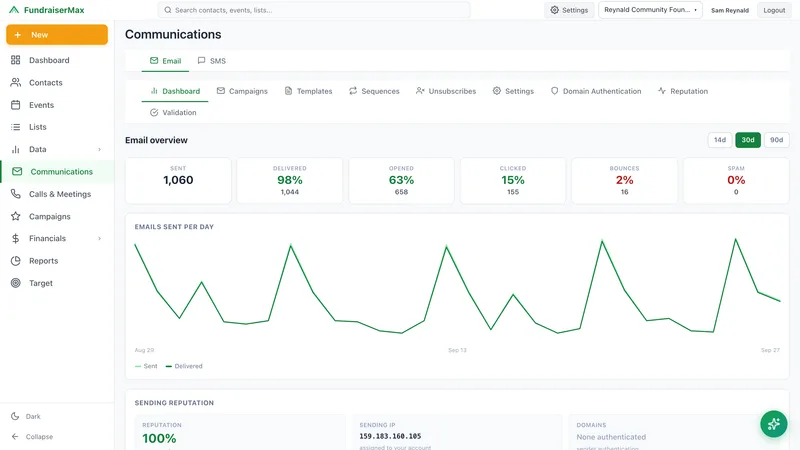Screen dimensions: 800x450
Task: Click the FundraiserMax logo icon
Action: coord(14,10)
